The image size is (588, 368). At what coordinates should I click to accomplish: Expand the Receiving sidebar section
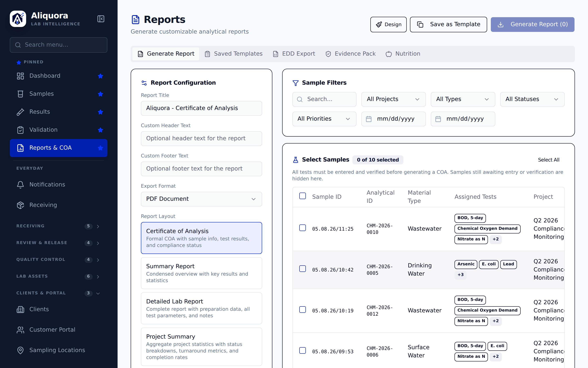click(58, 226)
